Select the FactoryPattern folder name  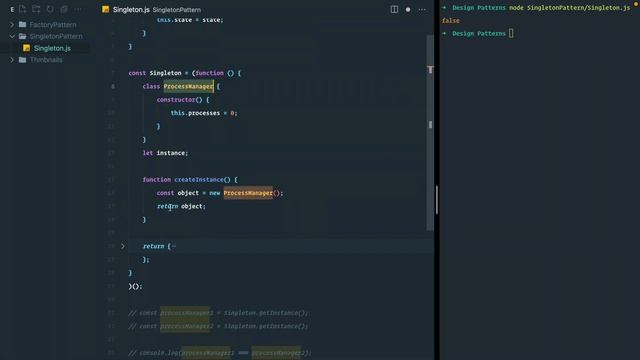[53, 24]
